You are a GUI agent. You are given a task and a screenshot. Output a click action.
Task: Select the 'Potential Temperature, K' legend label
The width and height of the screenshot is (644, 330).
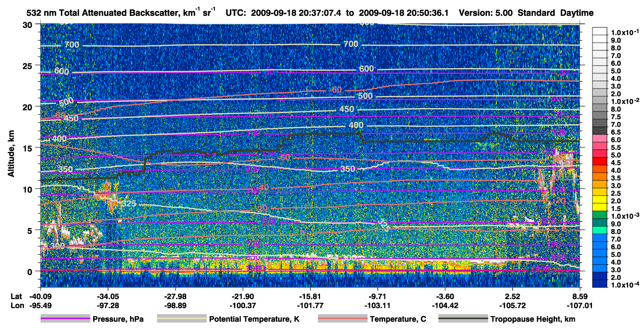(254, 319)
